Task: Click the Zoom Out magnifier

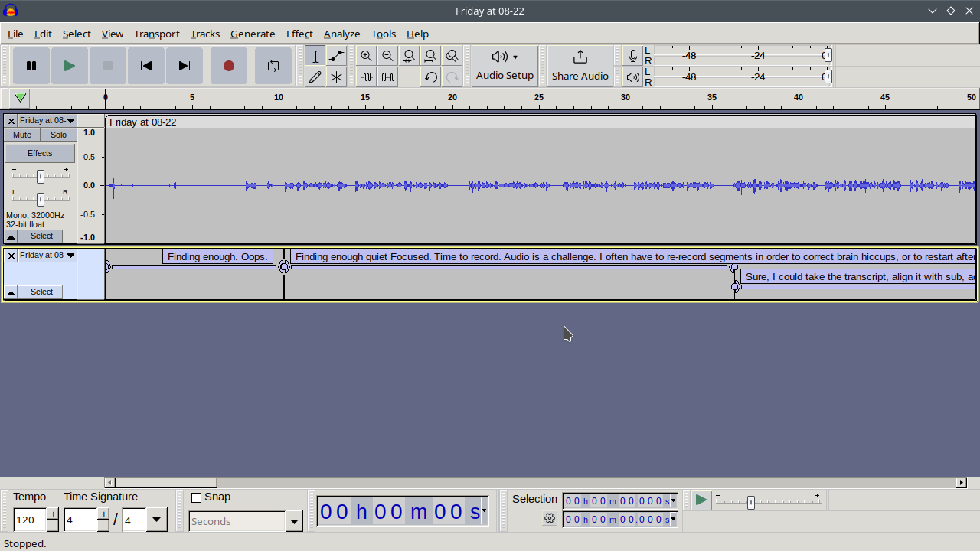Action: click(x=388, y=56)
